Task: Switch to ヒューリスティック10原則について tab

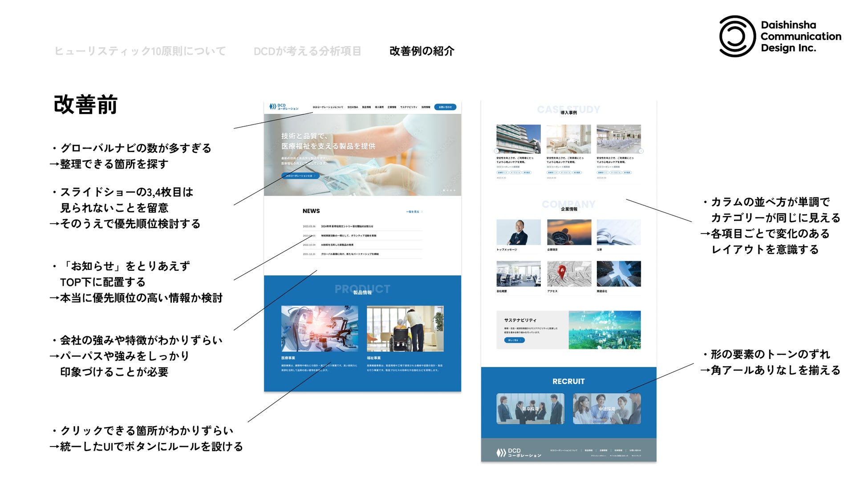Action: click(140, 51)
